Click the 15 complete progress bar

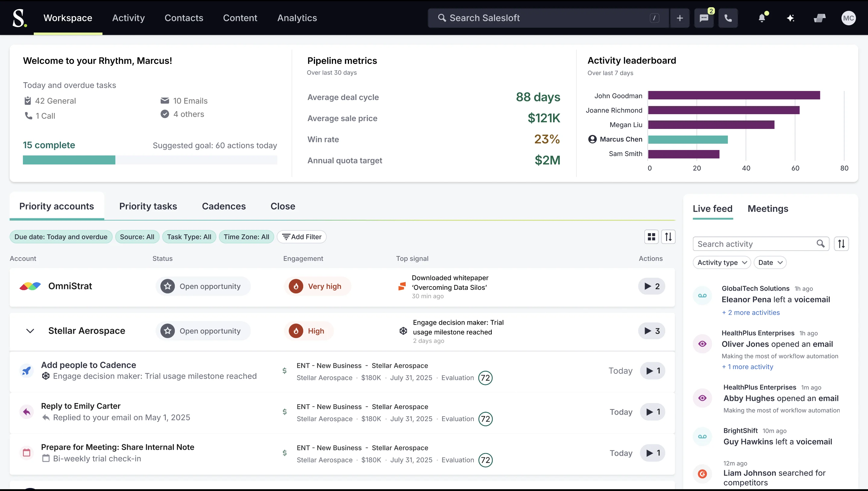pos(150,160)
